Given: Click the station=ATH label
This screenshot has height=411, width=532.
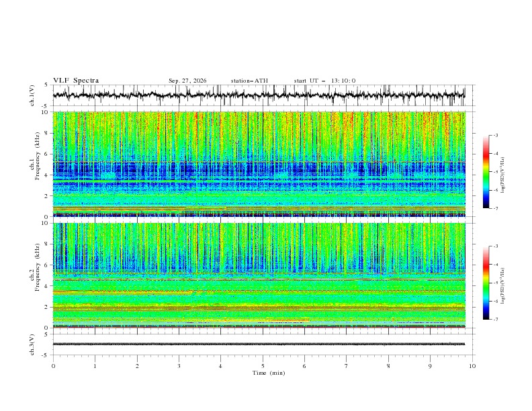Looking at the screenshot, I should tap(249, 81).
